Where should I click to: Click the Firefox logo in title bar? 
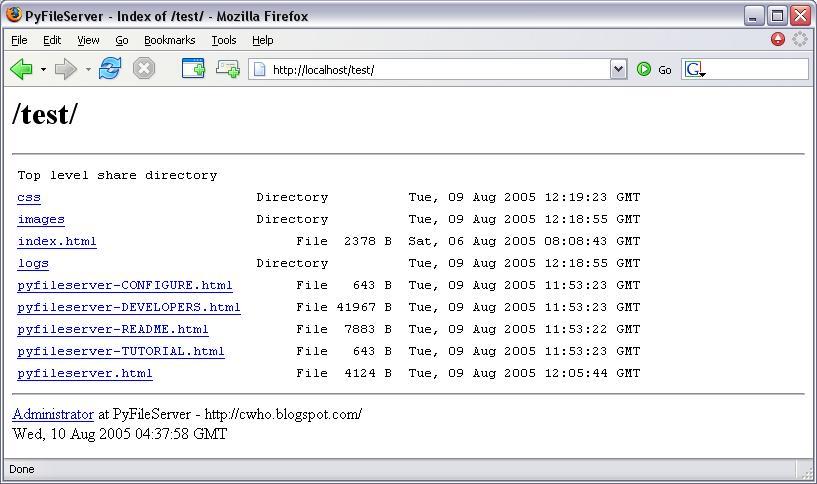coord(14,15)
